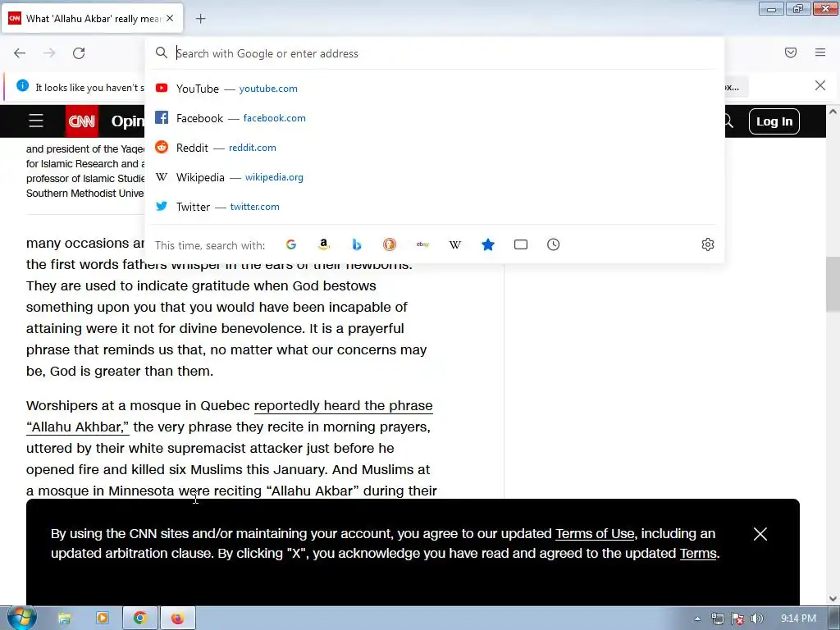Screen dimensions: 840x630
Task: Click the network tray icon
Action: 717,619
